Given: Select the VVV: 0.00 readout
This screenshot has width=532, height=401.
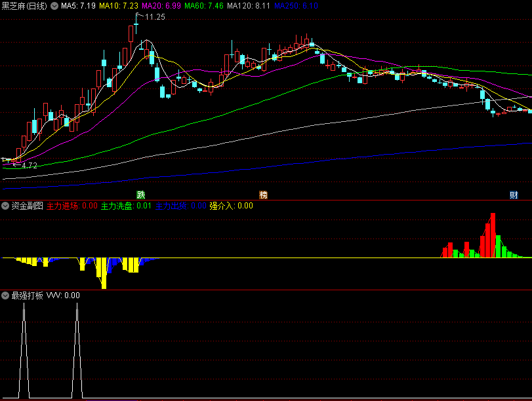Looking at the screenshot, I should pyautogui.click(x=63, y=296).
